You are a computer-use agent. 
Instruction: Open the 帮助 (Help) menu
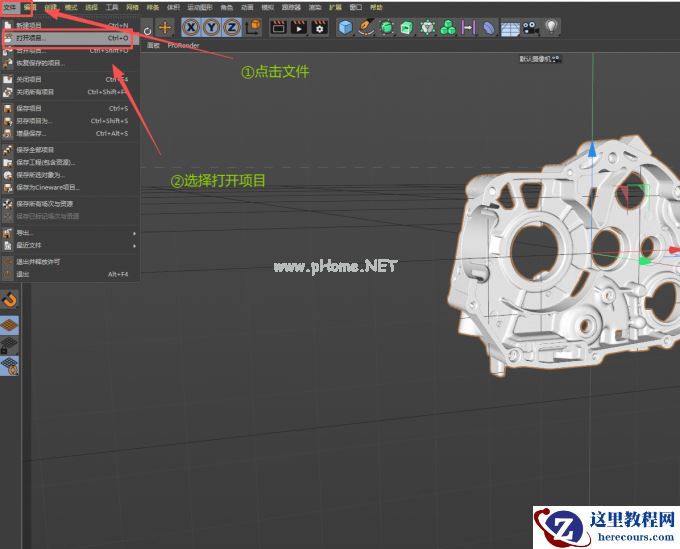376,7
